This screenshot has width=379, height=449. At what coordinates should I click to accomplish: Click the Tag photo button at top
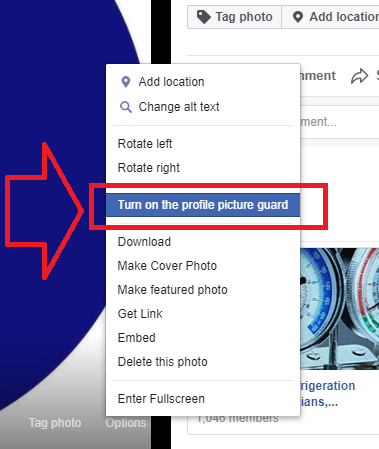235,17
